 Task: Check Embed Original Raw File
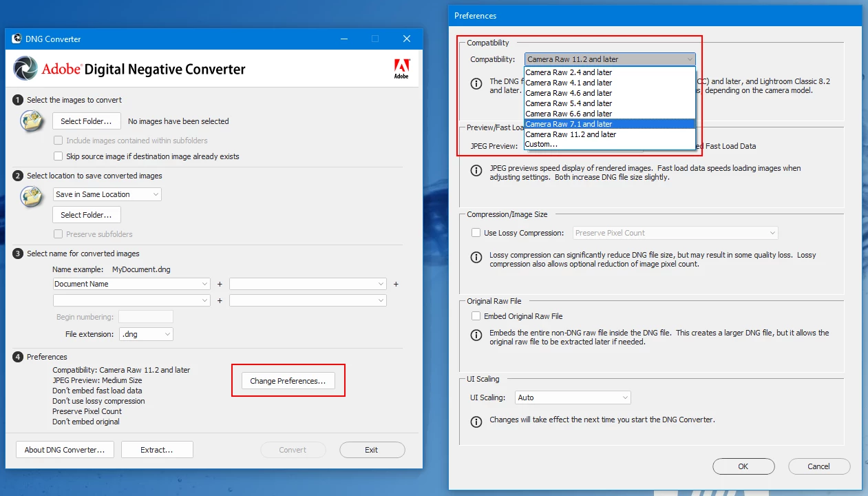point(476,316)
